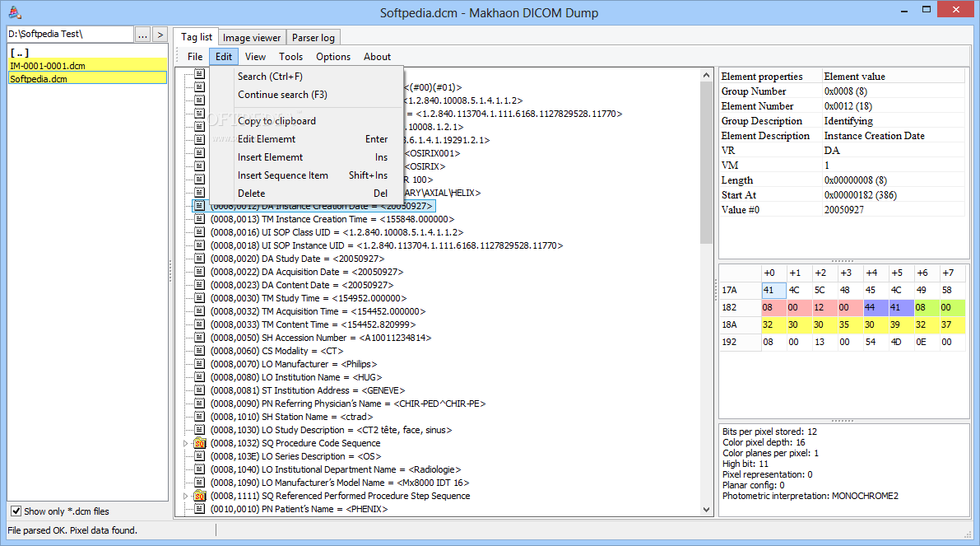This screenshot has height=546, width=980.
Task: Click the folder path input field
Action: [x=70, y=34]
